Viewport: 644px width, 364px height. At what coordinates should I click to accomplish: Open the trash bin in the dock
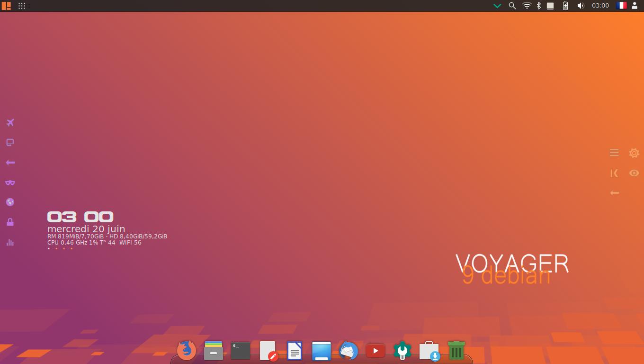pos(456,351)
